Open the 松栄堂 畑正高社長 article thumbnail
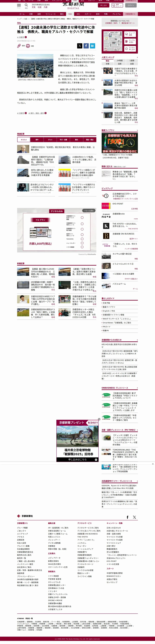This screenshot has height=644, width=155. (x=23, y=149)
